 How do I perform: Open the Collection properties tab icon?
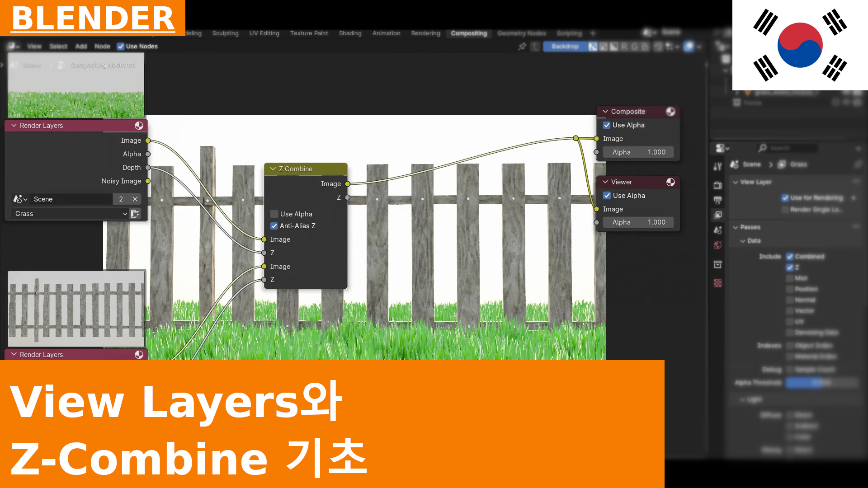[x=717, y=264]
